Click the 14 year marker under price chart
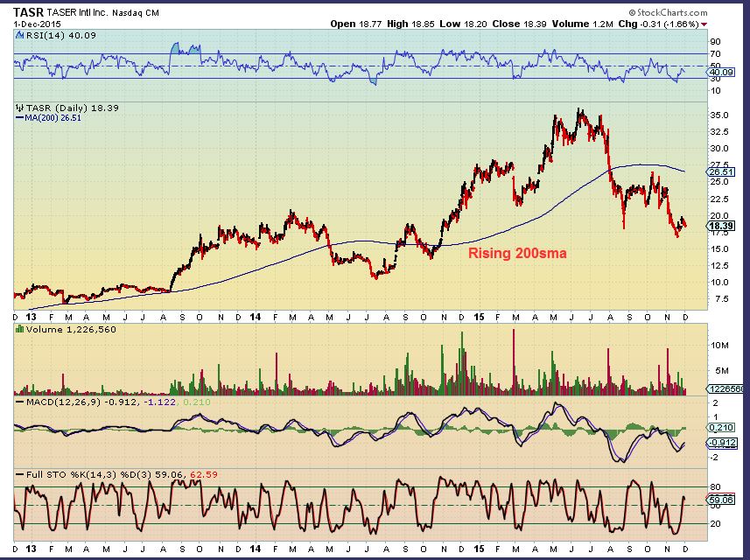The height and width of the screenshot is (560, 750). click(256, 317)
